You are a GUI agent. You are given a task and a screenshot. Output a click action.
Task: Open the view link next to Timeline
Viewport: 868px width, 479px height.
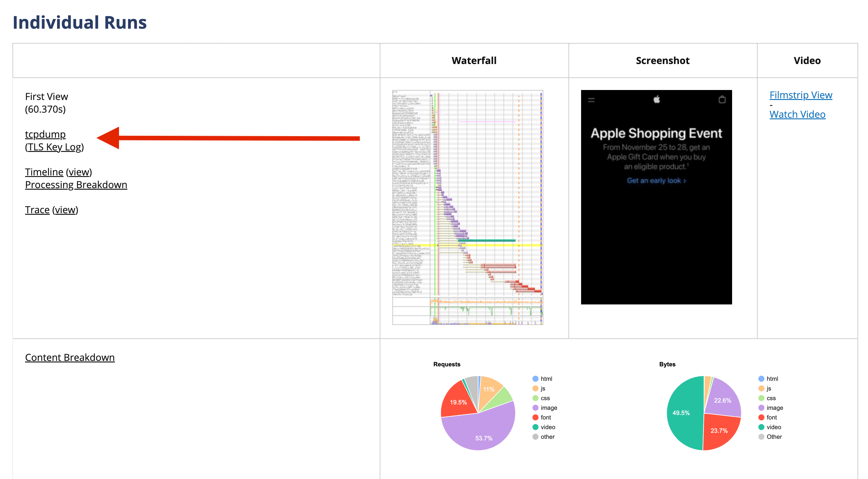tap(79, 172)
